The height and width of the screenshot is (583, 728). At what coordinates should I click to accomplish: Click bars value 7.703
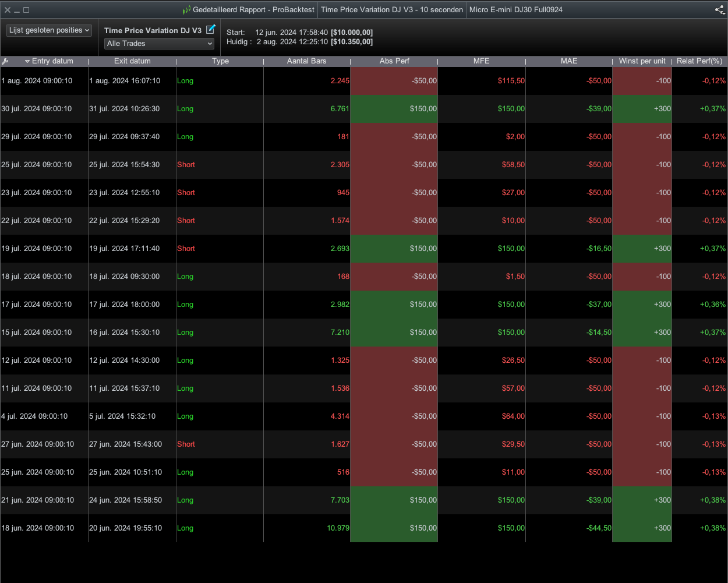[340, 500]
